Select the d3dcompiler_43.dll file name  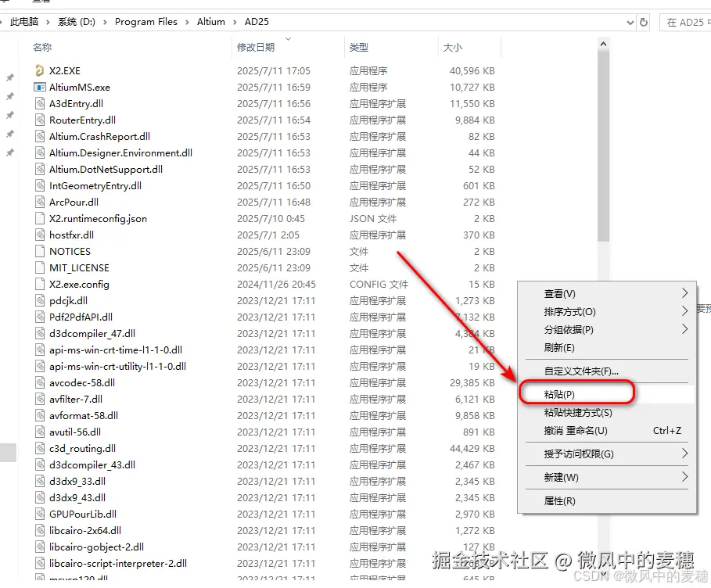point(92,464)
